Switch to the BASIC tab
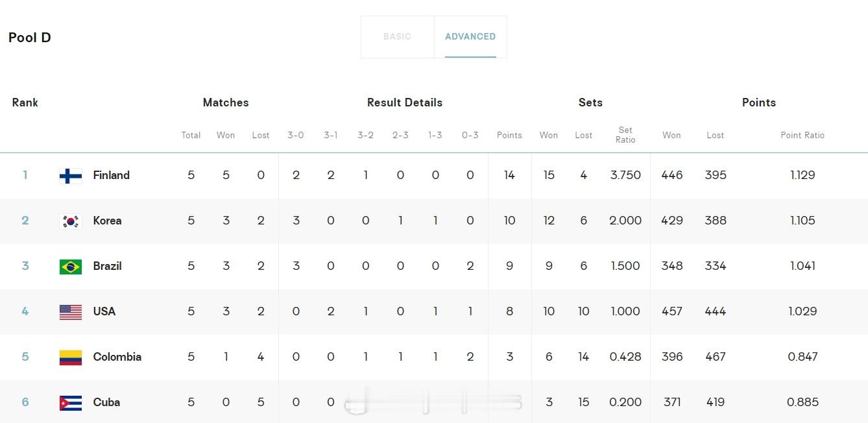 (397, 37)
